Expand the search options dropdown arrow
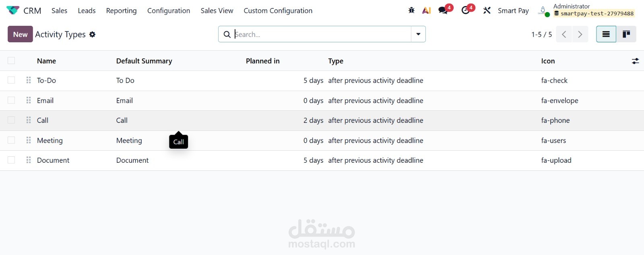Screen dimensions: 644x255 pyautogui.click(x=418, y=34)
